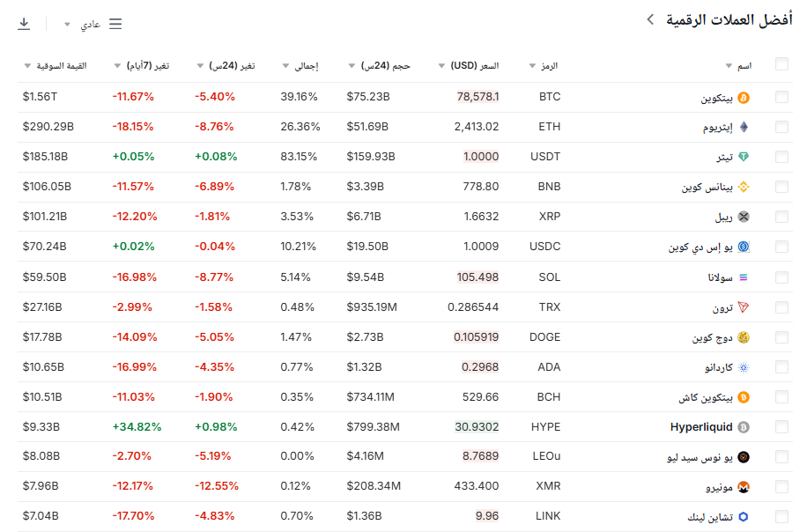
Task: Toggle the select-all checkbox in table header
Action: point(781,64)
